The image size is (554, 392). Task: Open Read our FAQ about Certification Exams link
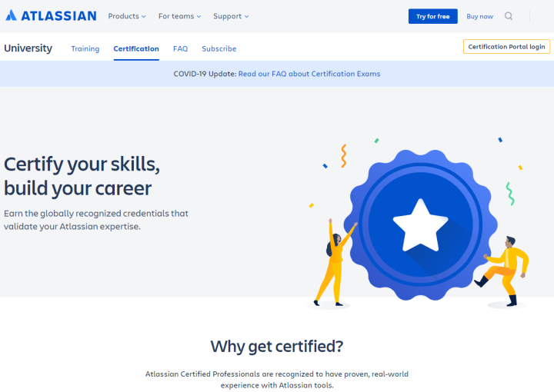tap(309, 74)
